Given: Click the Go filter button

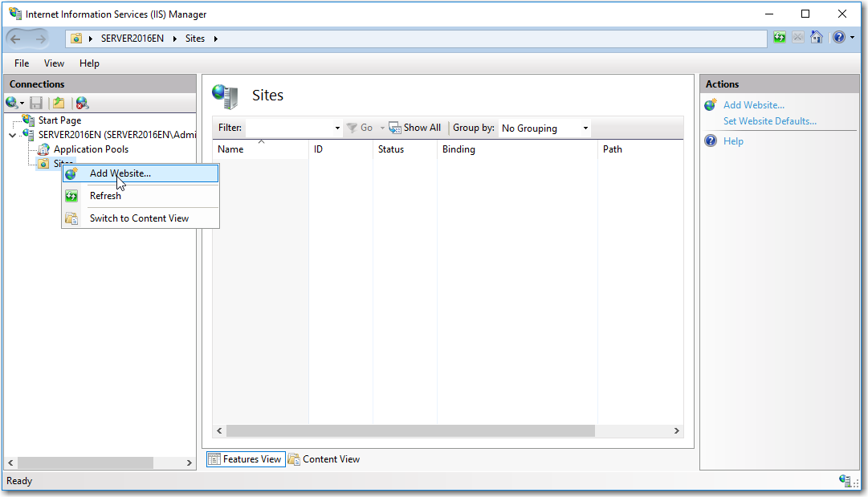Looking at the screenshot, I should pos(360,128).
